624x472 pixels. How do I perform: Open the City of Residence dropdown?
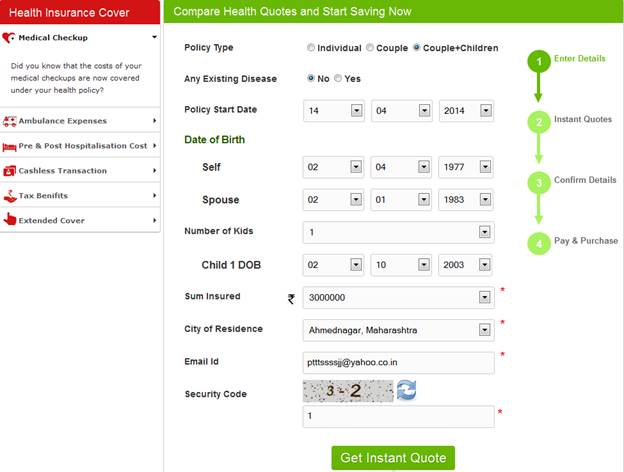click(x=485, y=329)
